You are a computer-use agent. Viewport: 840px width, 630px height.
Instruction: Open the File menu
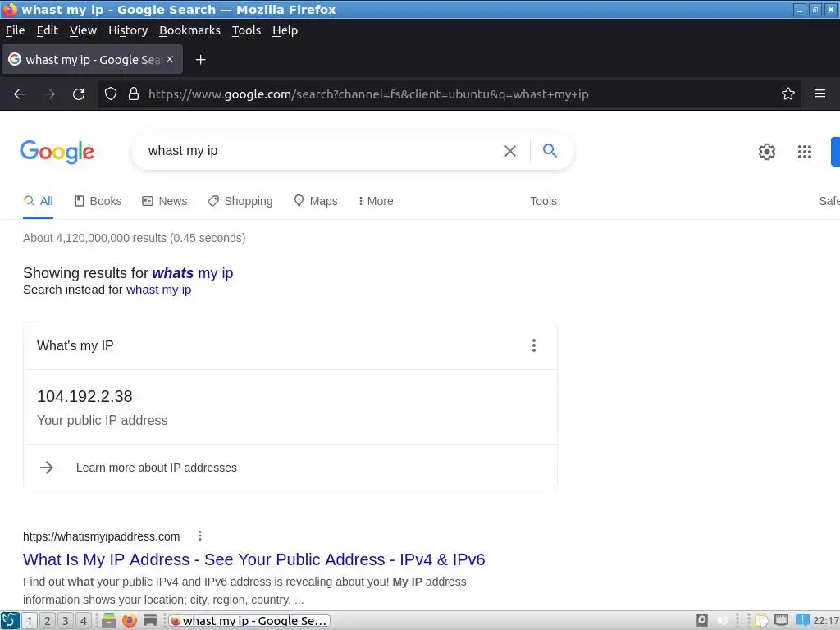click(15, 30)
